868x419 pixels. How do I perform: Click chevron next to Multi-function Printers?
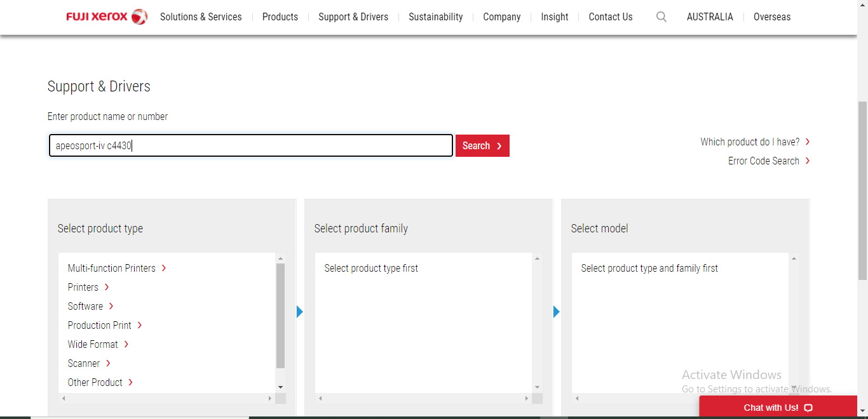[164, 269]
